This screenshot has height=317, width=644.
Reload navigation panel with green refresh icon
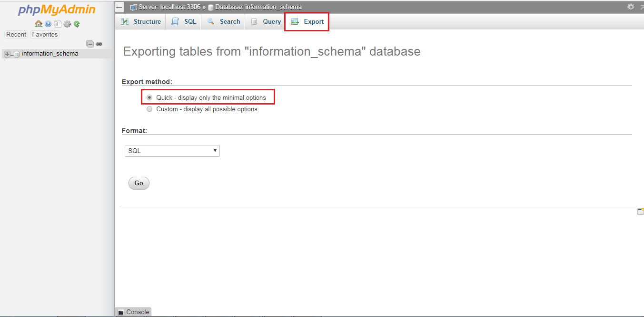(x=77, y=23)
